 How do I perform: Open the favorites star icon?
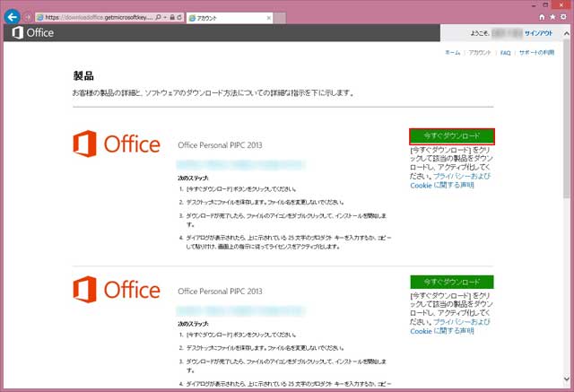click(552, 17)
